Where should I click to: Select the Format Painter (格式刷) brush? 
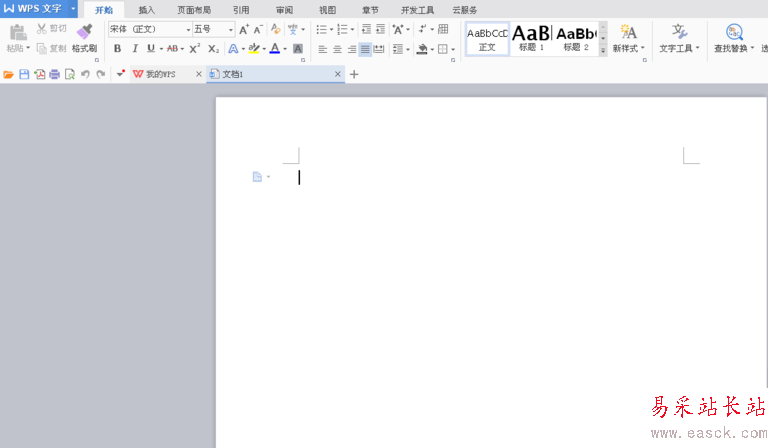click(84, 31)
